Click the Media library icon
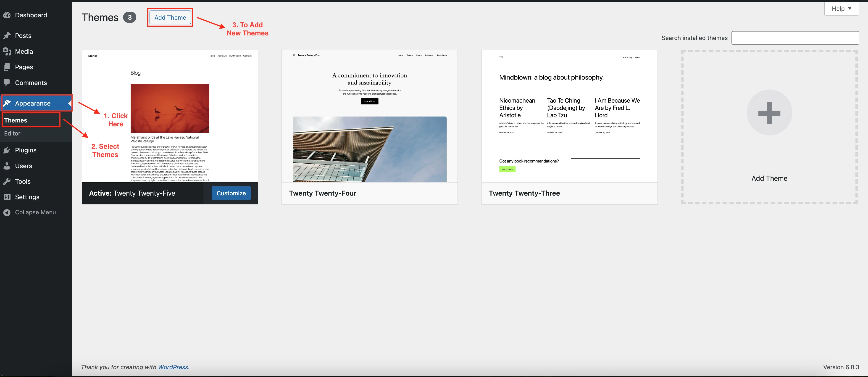 point(7,51)
